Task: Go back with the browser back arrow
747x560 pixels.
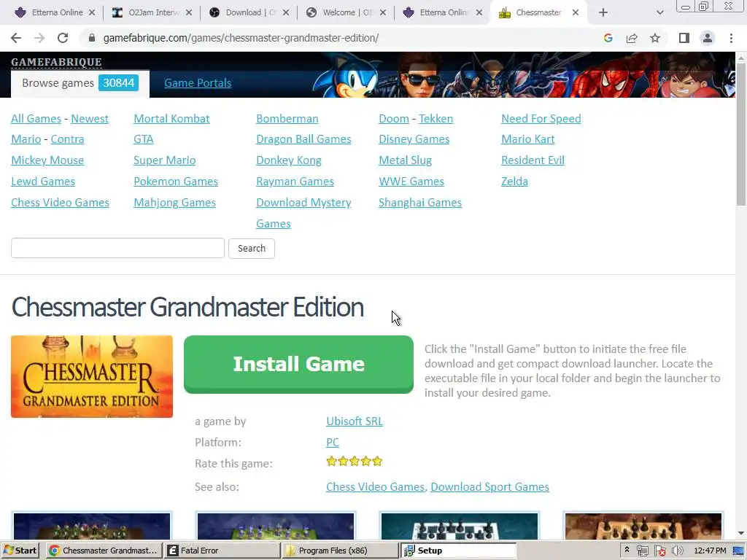Action: (x=16, y=38)
